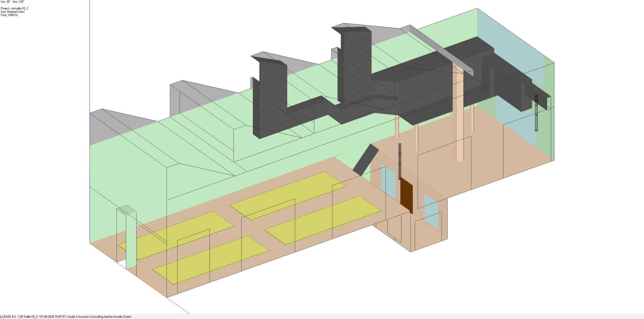The height and width of the screenshot is (319, 644).
Task: Click the light blue window left of brown door
Action: click(x=388, y=181)
